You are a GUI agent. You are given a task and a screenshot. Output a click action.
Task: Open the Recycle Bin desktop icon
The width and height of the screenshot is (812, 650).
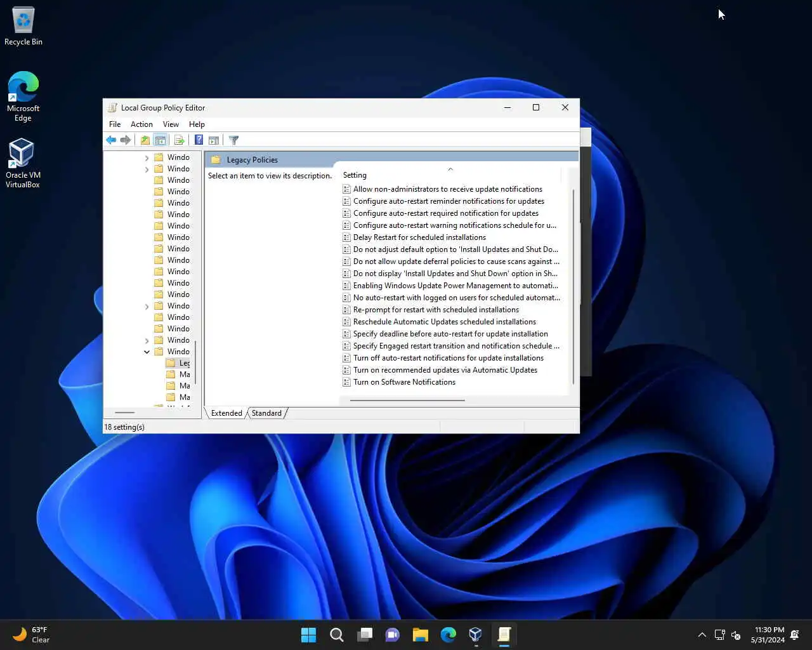[x=23, y=27]
